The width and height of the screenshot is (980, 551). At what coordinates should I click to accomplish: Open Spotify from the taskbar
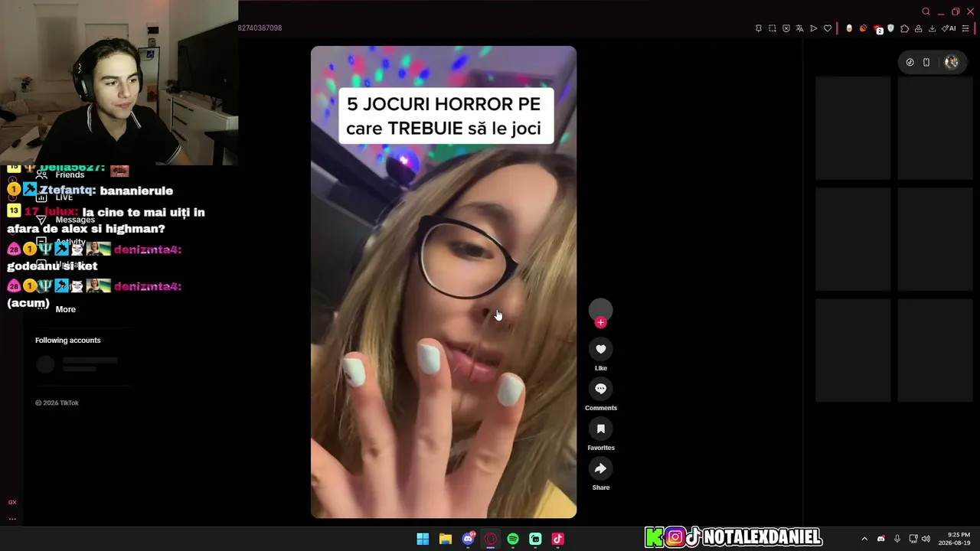(x=513, y=539)
